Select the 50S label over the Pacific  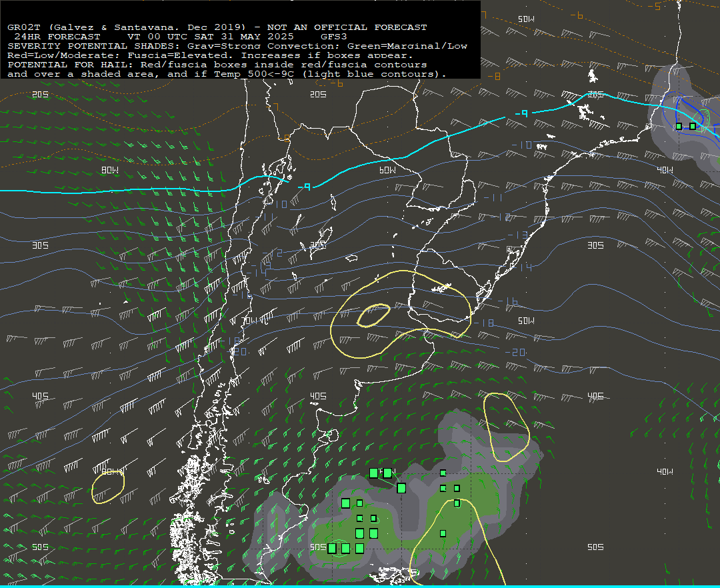click(41, 547)
